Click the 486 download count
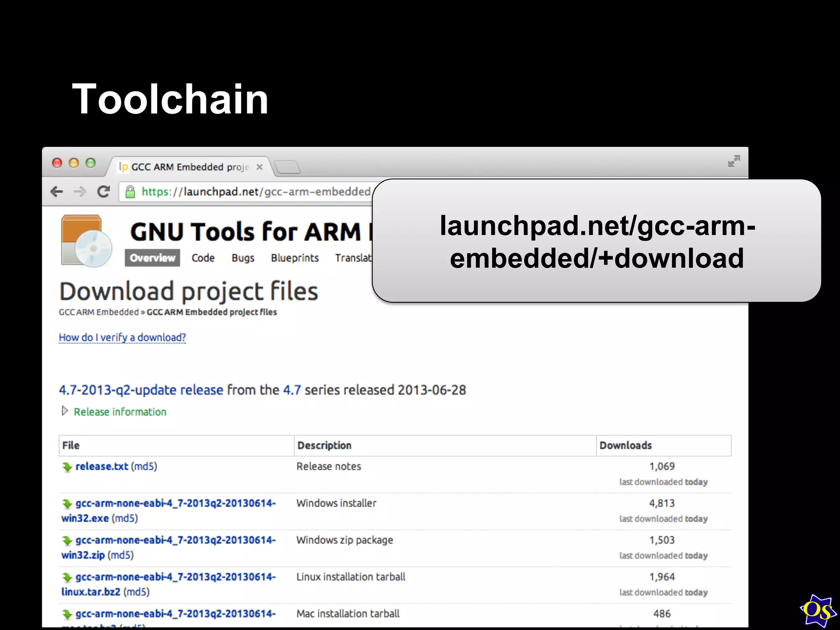The image size is (840, 630). pos(662,614)
